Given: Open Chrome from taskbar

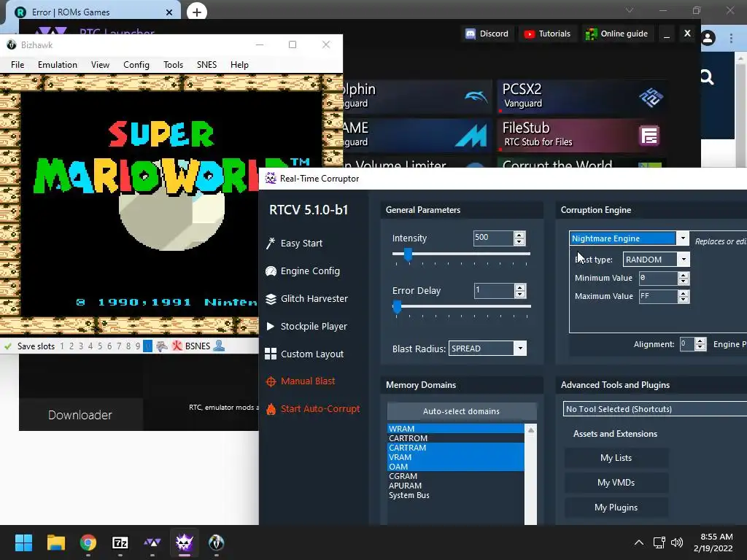Looking at the screenshot, I should [88, 542].
